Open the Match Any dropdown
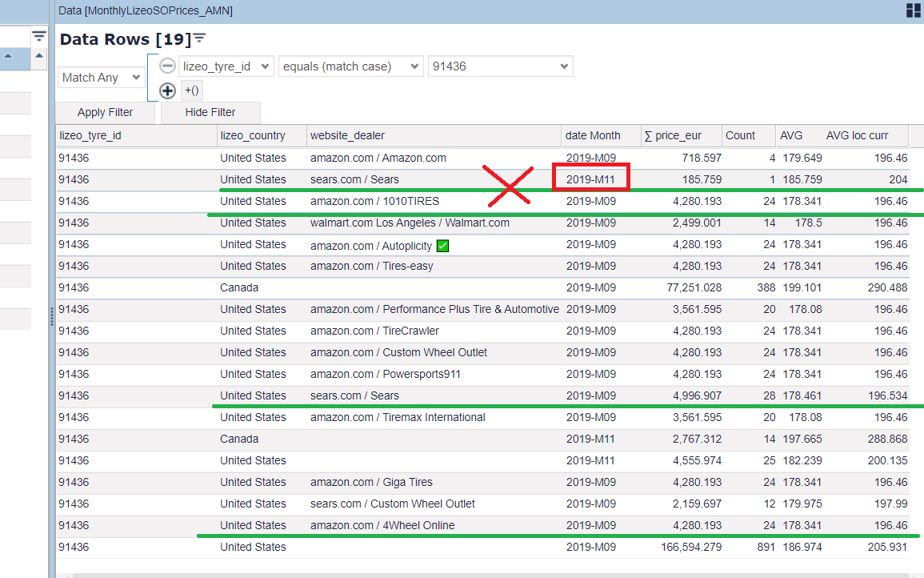 102,78
